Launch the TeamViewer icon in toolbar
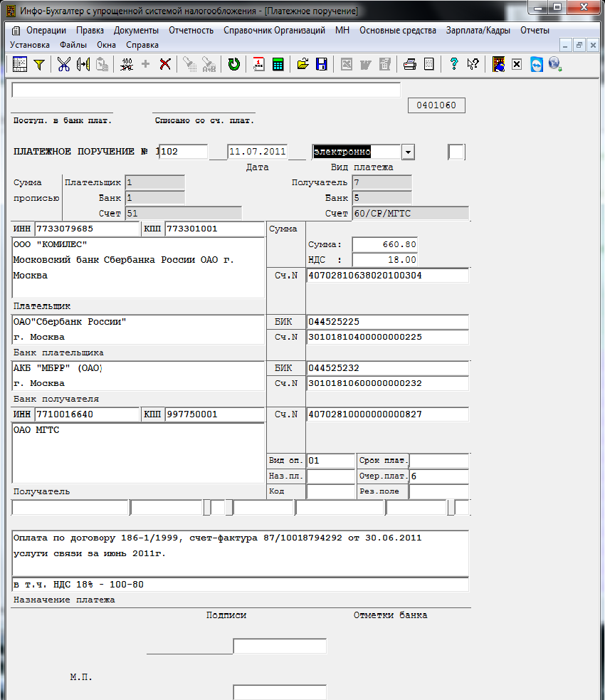 [x=537, y=65]
